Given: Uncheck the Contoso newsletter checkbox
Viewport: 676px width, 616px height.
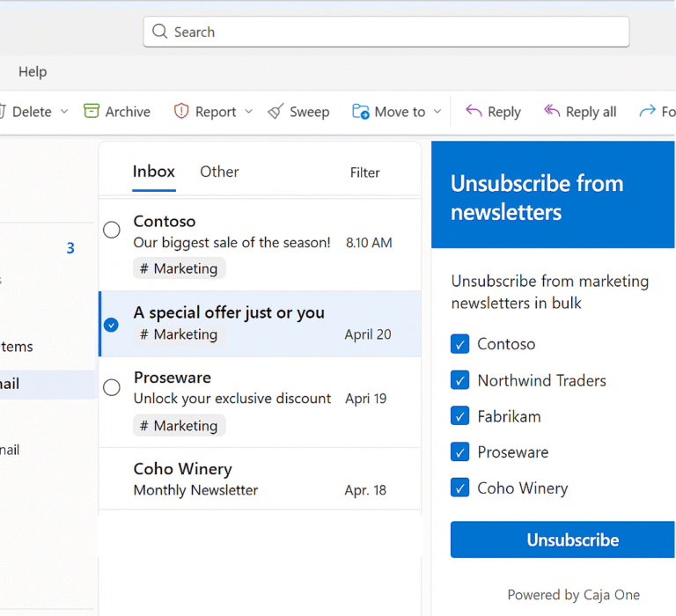Looking at the screenshot, I should click(460, 344).
